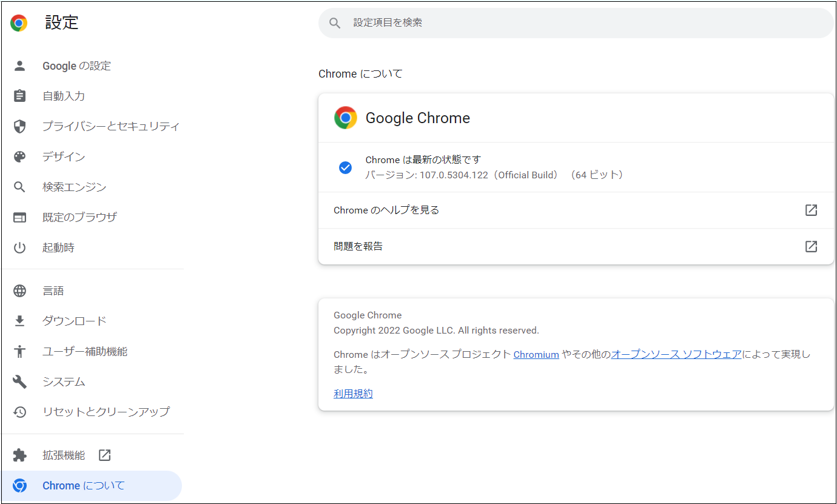Screen dimensions: 837x504
Task: Click the accessibility icon for ユーザー補助機能
Action: click(x=20, y=351)
